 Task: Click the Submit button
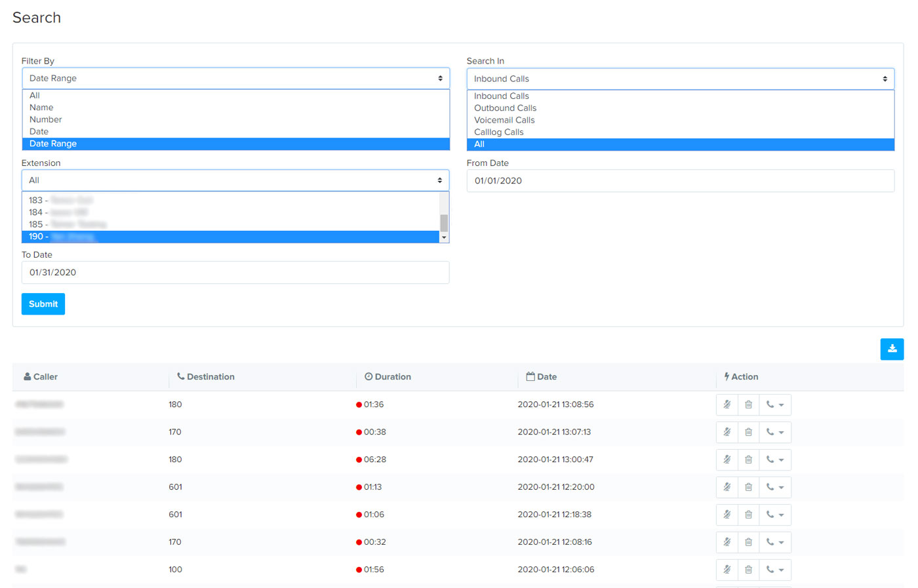(43, 304)
